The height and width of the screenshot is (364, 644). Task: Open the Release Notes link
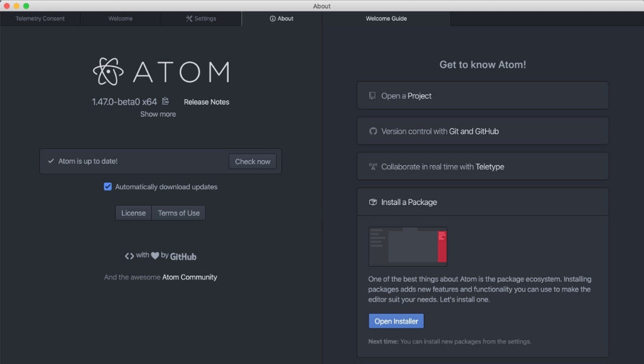[x=206, y=102]
